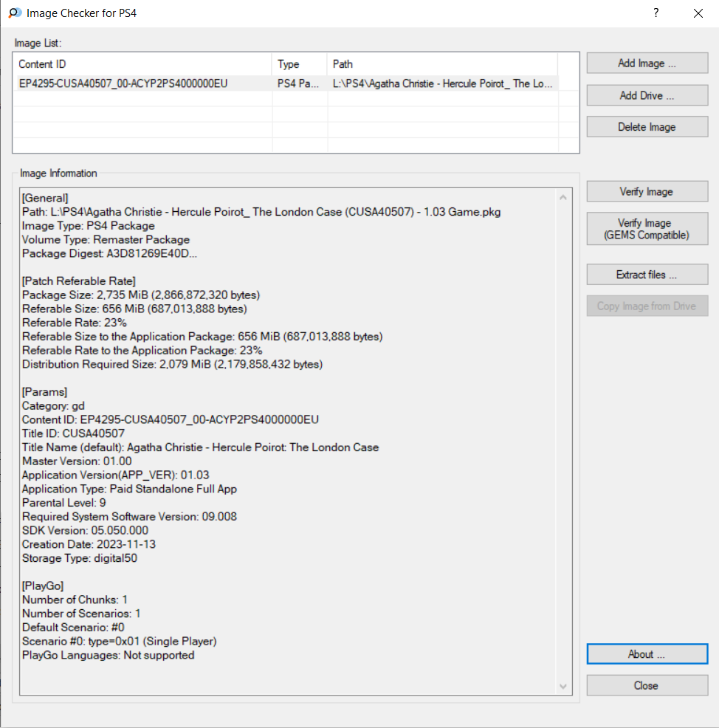Click the [PlayGo] section heading
This screenshot has width=719, height=728.
43,586
